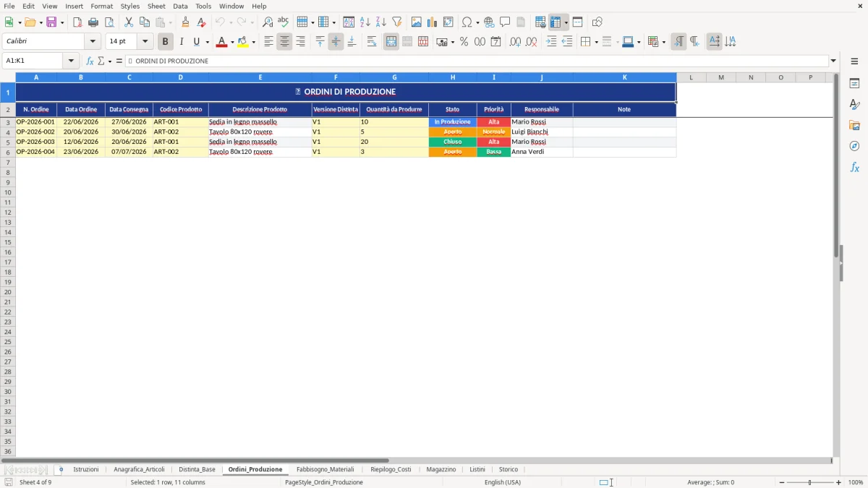Click the Save document icon

(51, 22)
